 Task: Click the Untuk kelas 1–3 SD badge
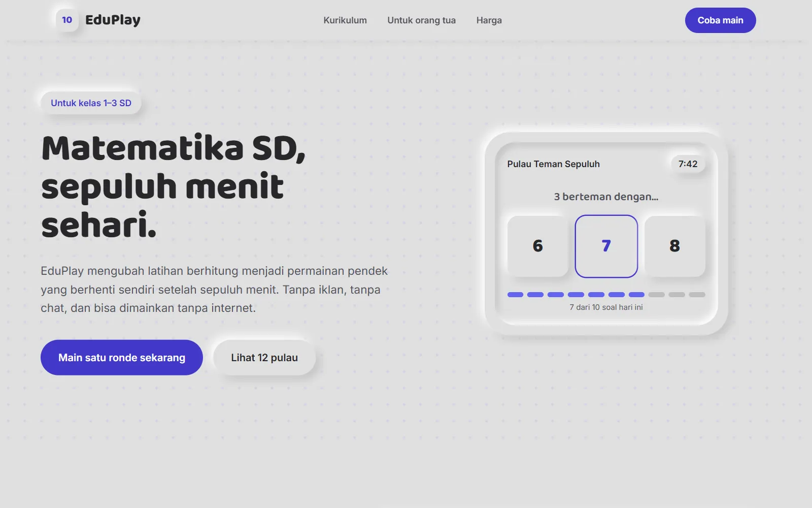(x=91, y=103)
